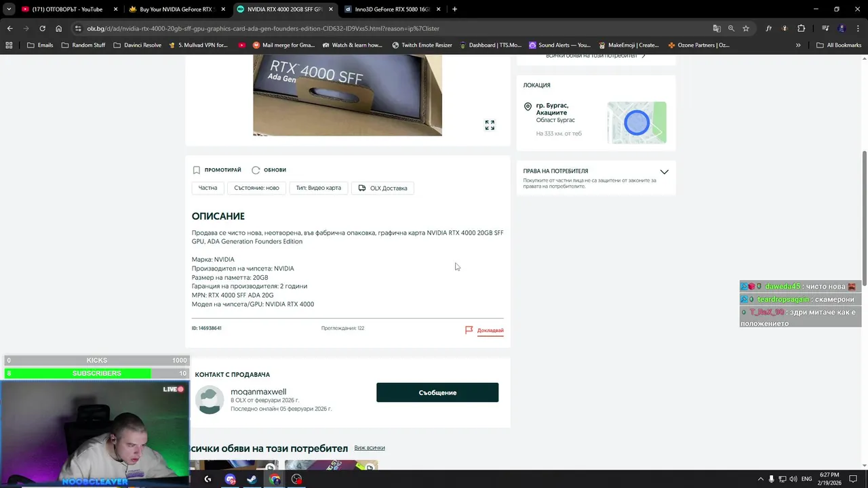Open the Chrome three-dot menu
868x488 pixels.
[x=858, y=28]
